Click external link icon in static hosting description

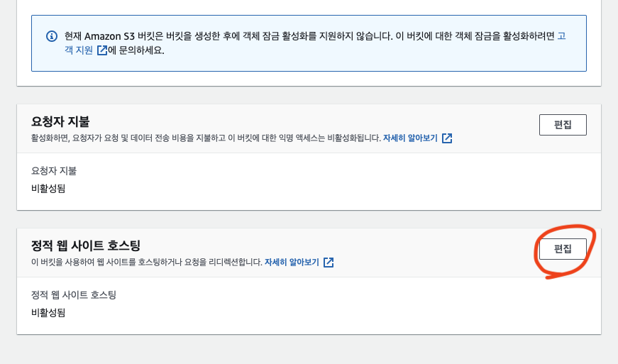329,262
